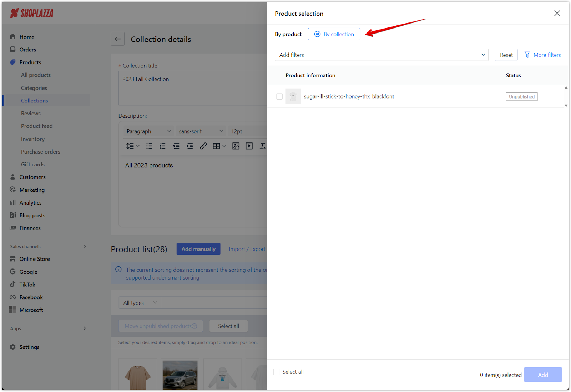Click the insert video icon in editor
The height and width of the screenshot is (392, 571).
[x=249, y=146]
